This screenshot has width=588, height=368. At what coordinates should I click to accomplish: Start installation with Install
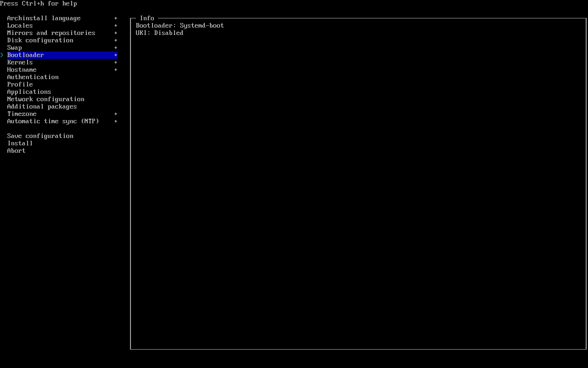coord(20,144)
